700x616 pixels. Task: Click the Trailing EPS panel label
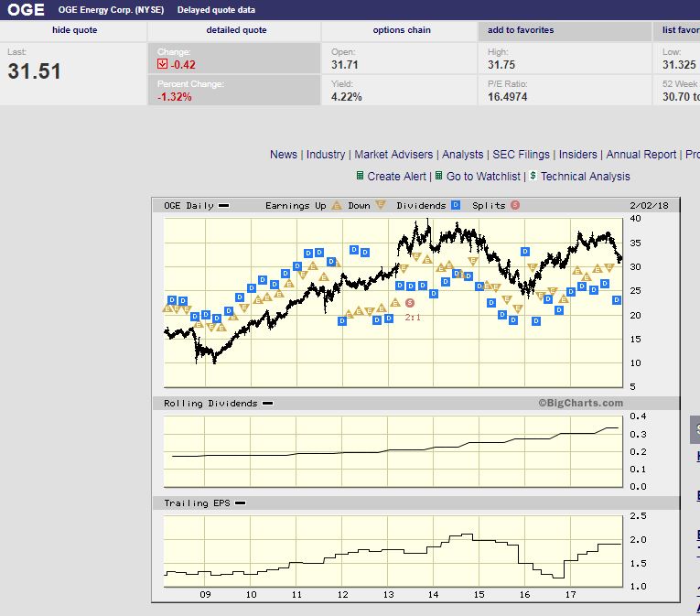click(197, 503)
